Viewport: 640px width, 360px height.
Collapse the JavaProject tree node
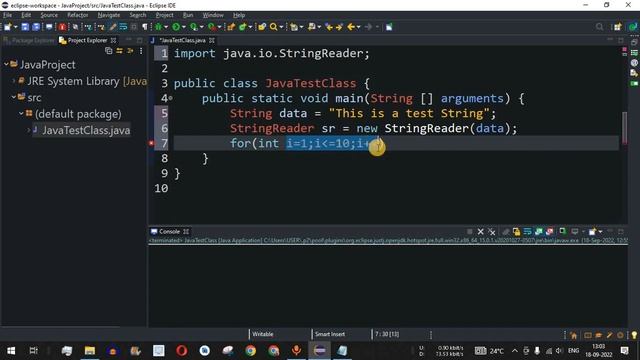click(6, 64)
